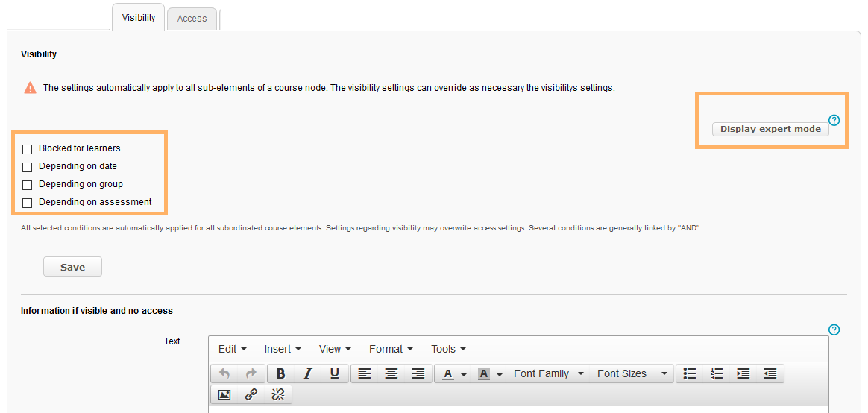
Task: Click the remove link icon
Action: 278,394
